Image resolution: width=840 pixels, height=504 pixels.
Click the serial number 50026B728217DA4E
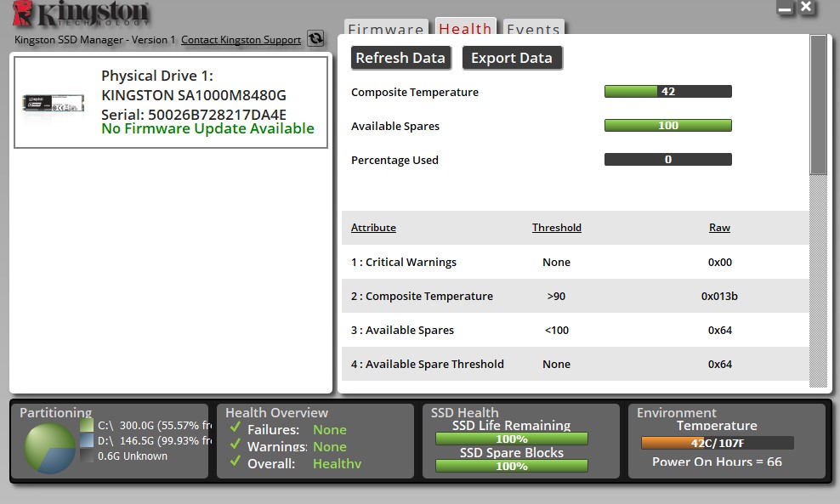pos(217,114)
